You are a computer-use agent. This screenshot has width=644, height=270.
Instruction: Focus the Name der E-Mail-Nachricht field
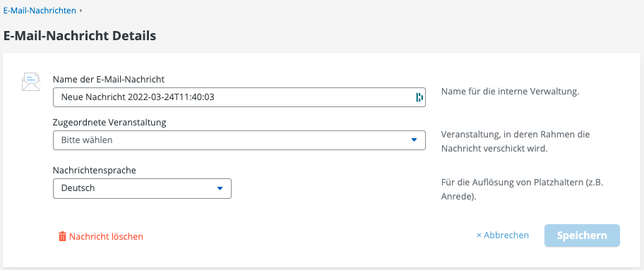(x=239, y=97)
